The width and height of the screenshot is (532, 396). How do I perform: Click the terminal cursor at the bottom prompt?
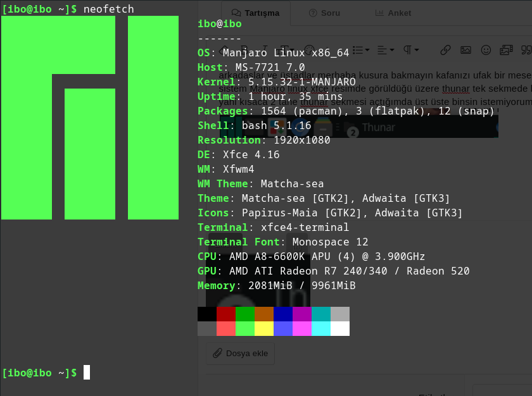click(87, 373)
